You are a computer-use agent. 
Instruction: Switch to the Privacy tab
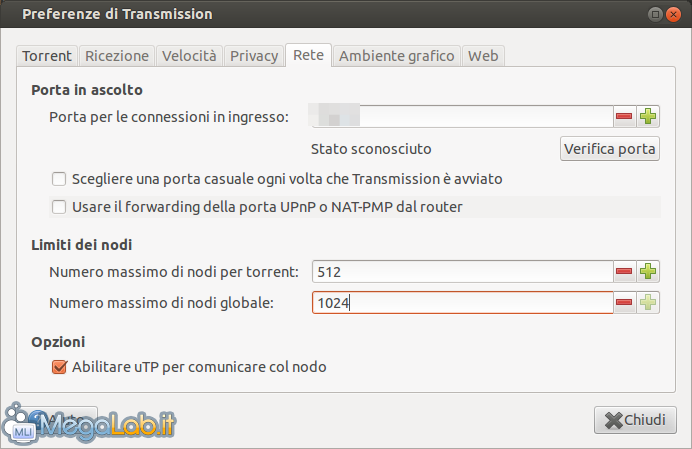coord(254,56)
